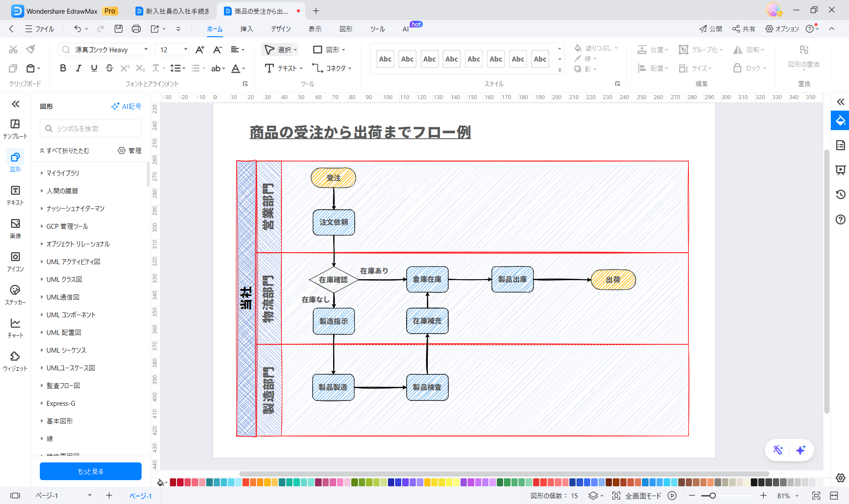Click the もっと見る button
The image size is (849, 504).
coord(91,471)
